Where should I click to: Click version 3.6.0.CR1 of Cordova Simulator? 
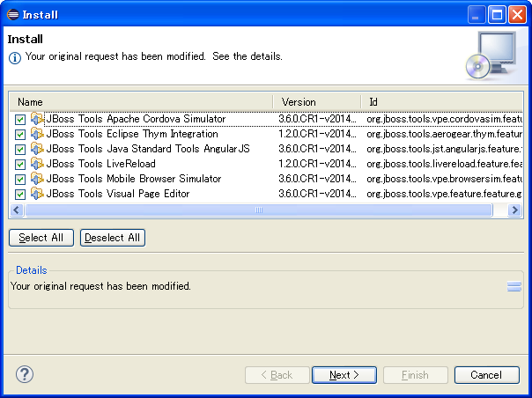(x=318, y=119)
